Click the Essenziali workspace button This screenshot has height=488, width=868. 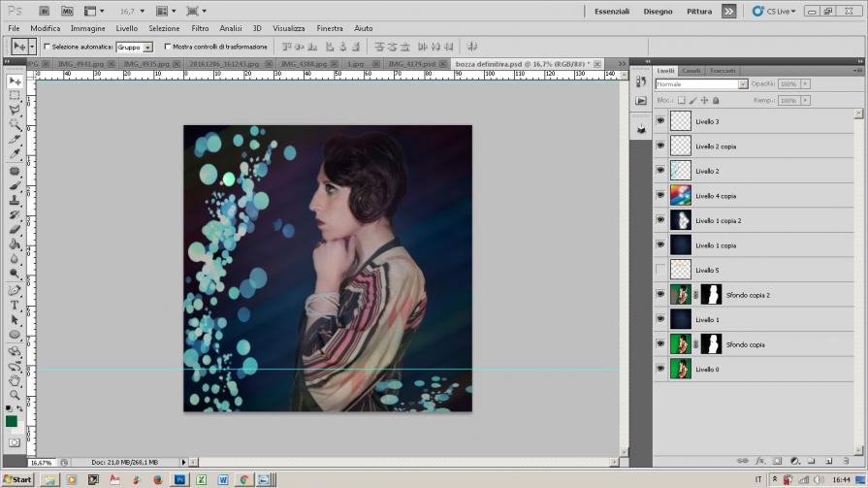pyautogui.click(x=611, y=11)
